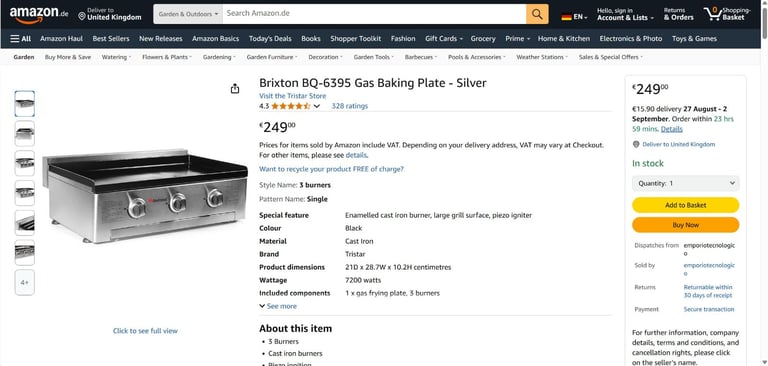Open Account & Lists dropdown menu
This screenshot has height=366, width=768.
pyautogui.click(x=625, y=14)
